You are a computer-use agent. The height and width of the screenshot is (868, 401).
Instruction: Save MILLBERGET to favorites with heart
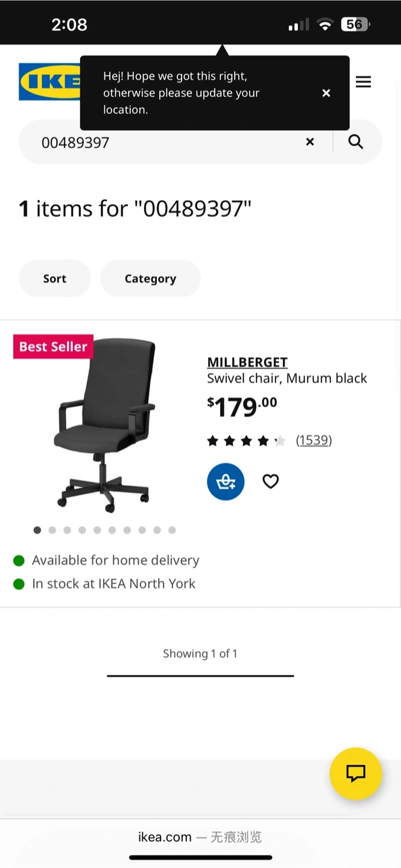[x=271, y=482]
